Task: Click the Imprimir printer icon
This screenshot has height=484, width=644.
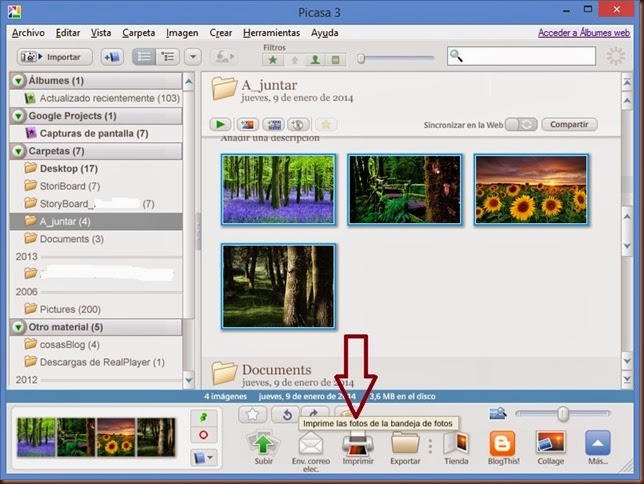Action: (358, 448)
